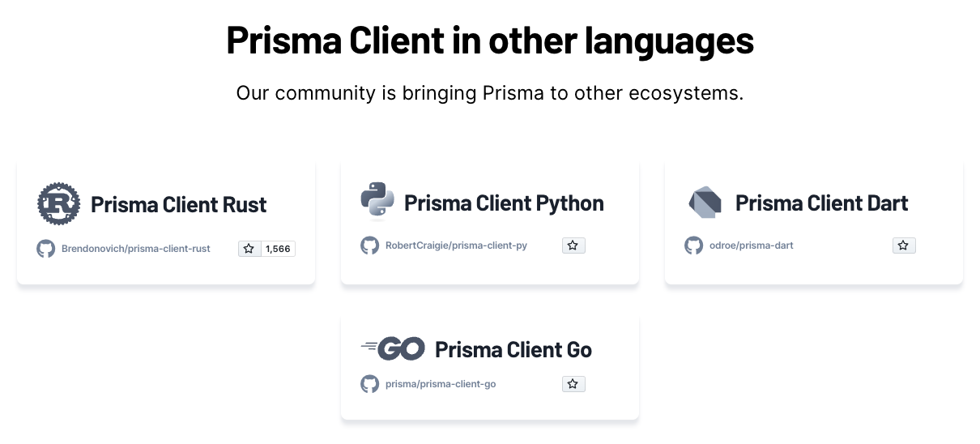Viewport: 980px width, 444px height.
Task: Click GitHub icon beside RobertCraigie/prisma-client-py
Action: 370,245
